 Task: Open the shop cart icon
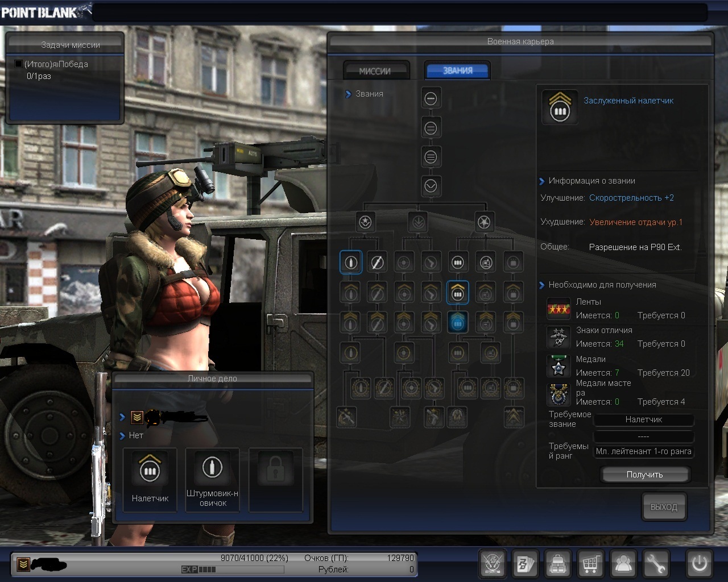[590, 564]
